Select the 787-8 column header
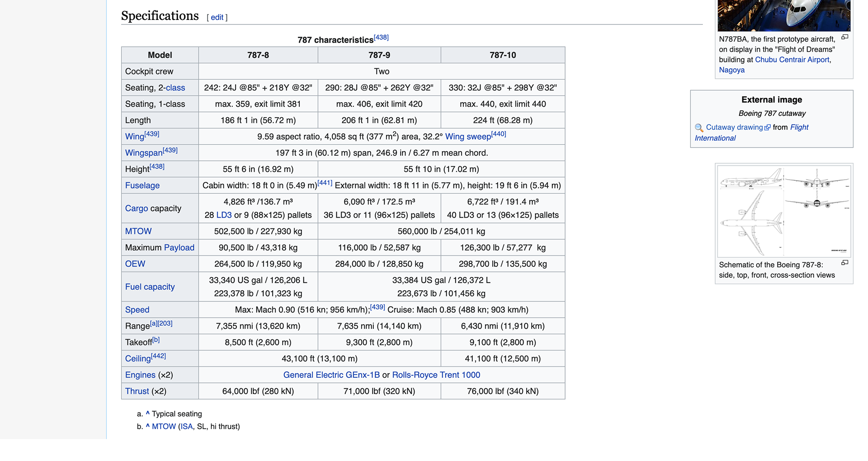868x461 pixels. click(x=258, y=55)
